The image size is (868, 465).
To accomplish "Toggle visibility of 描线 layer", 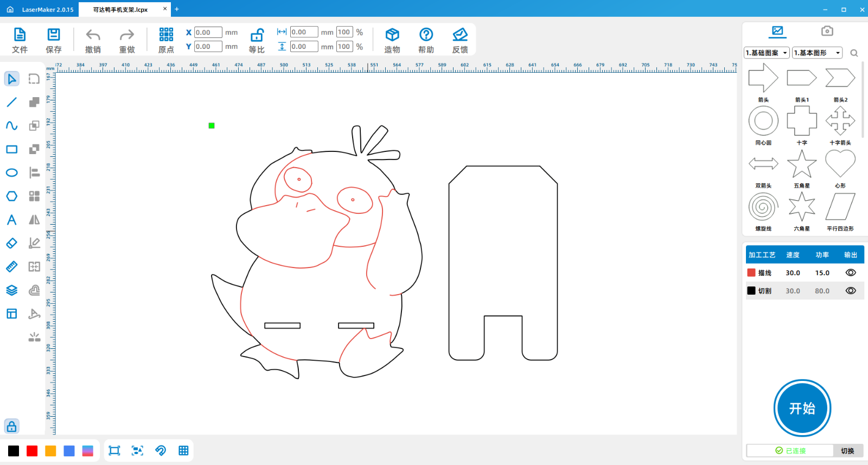I will pyautogui.click(x=850, y=273).
